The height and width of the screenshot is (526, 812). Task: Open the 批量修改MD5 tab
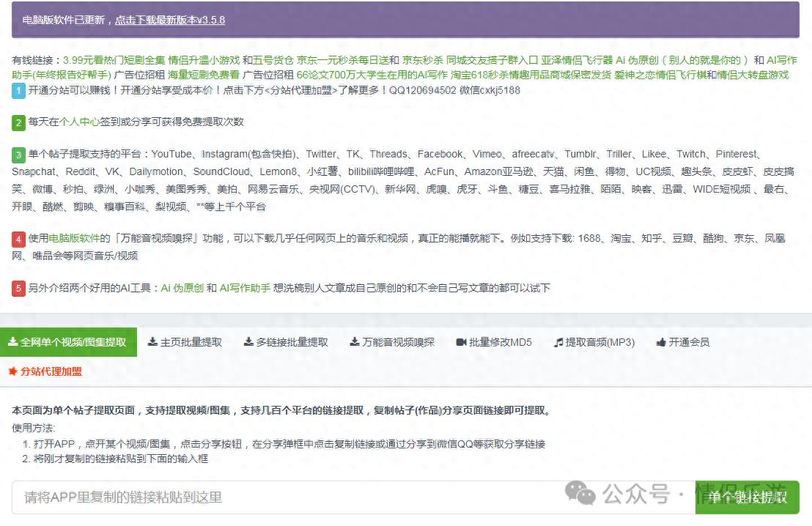click(x=494, y=342)
